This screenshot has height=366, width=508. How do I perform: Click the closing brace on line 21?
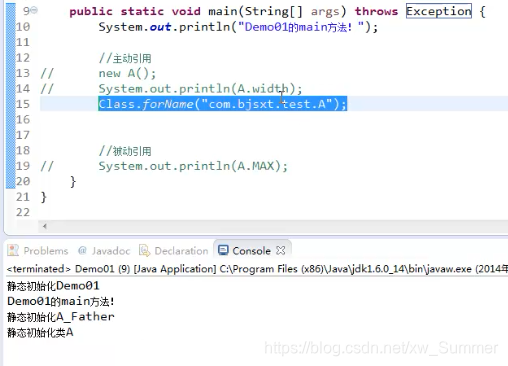[44, 197]
